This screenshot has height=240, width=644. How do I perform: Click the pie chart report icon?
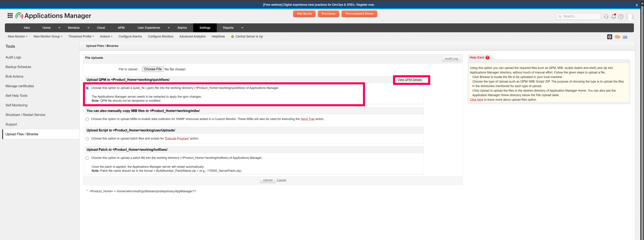pos(617,37)
